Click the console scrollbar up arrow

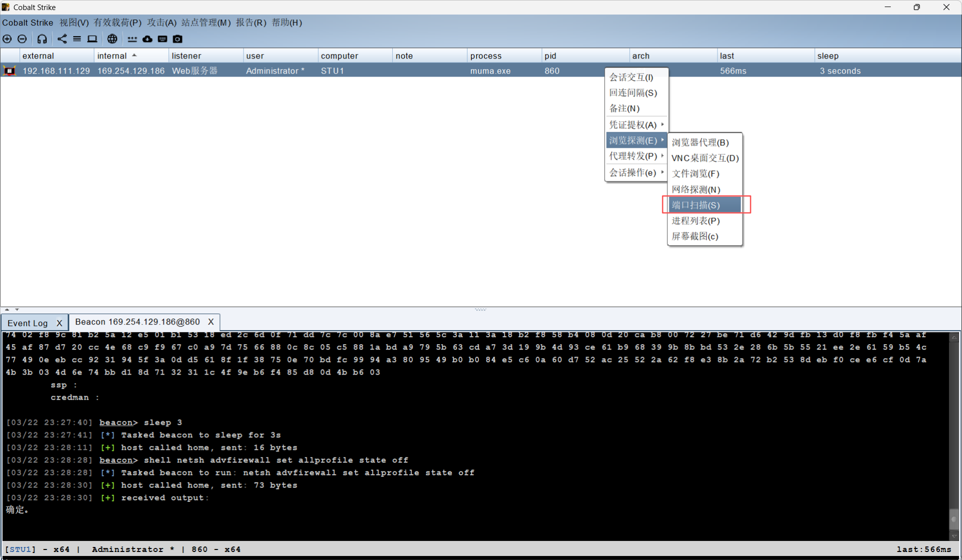954,337
